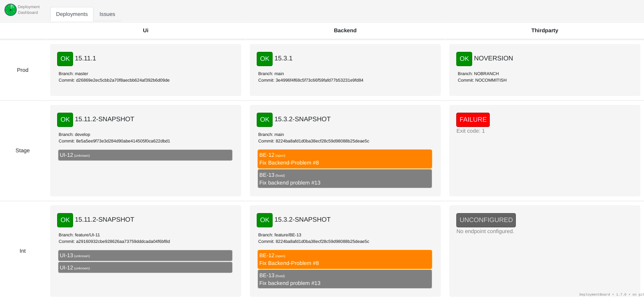This screenshot has height=298, width=644.
Task: Open UI-12 issue in Int Ui card
Action: click(x=145, y=267)
